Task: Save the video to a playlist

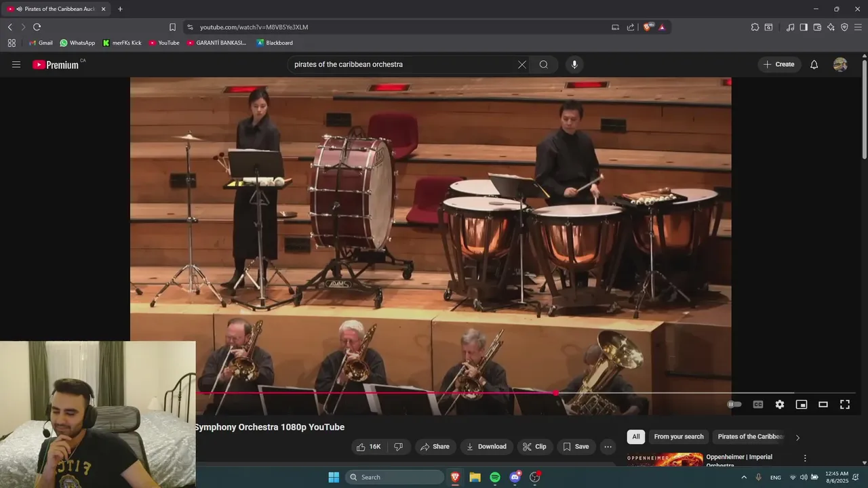Action: pyautogui.click(x=576, y=447)
